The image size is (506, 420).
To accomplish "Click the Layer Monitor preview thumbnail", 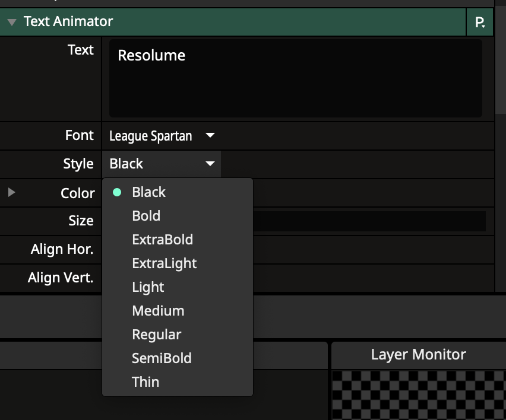I will (418, 394).
